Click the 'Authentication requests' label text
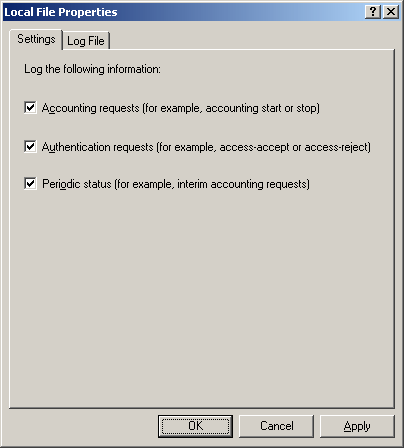404x448 pixels. [x=97, y=147]
